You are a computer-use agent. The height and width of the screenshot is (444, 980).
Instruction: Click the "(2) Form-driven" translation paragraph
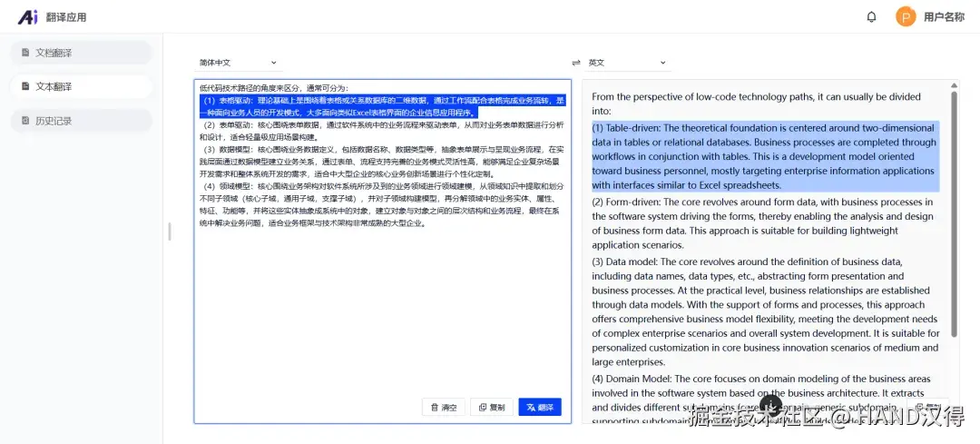(762, 223)
